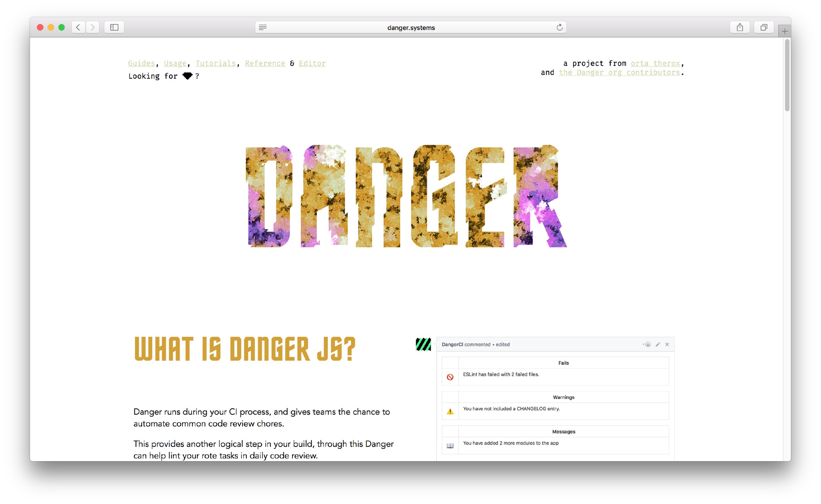The width and height of the screenshot is (821, 504).
Task: Click the Warnings table header
Action: click(563, 397)
